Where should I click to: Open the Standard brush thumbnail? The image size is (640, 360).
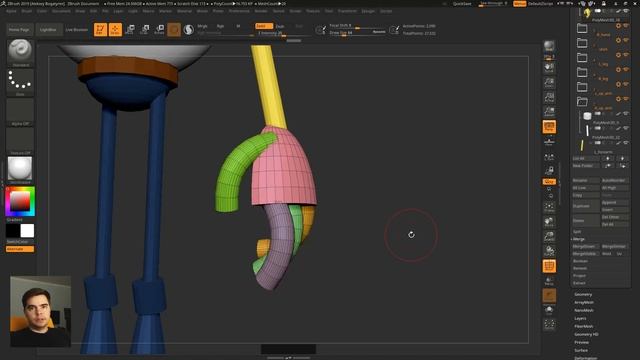20,53
